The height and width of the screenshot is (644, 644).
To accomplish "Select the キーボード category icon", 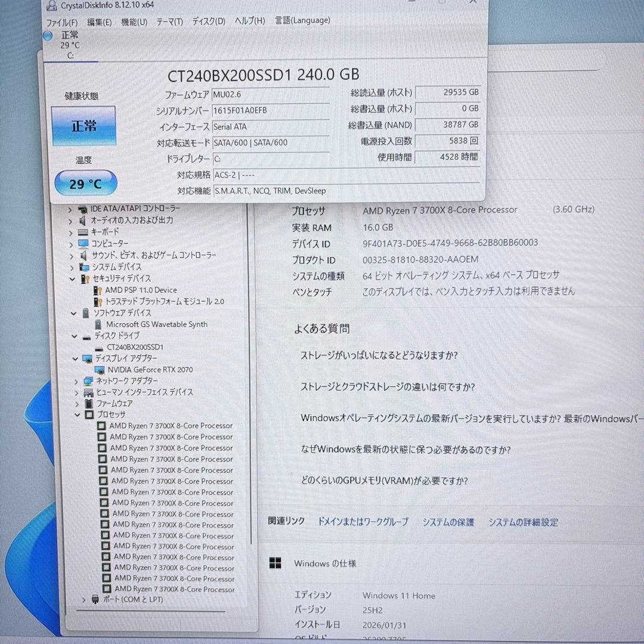I will (x=83, y=232).
